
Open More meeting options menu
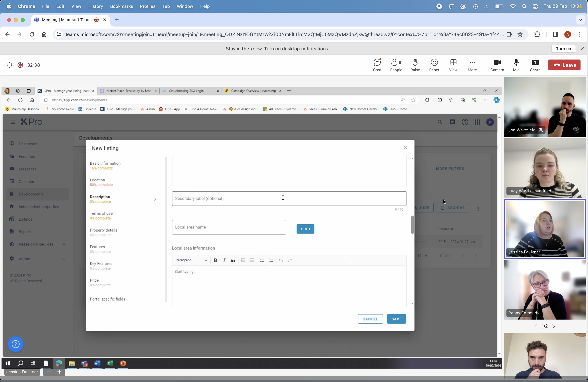[472, 65]
